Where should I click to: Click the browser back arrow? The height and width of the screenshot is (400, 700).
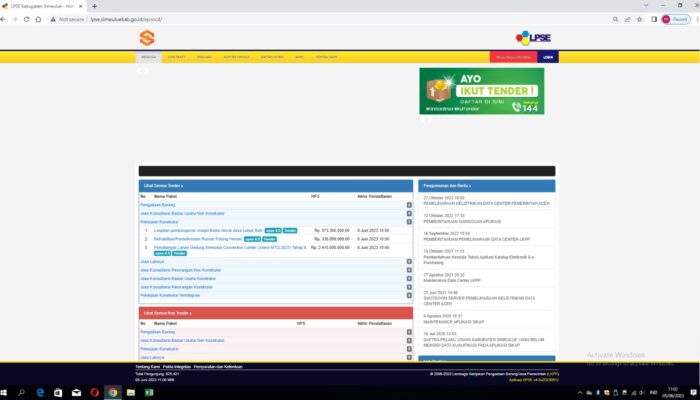[x=9, y=19]
